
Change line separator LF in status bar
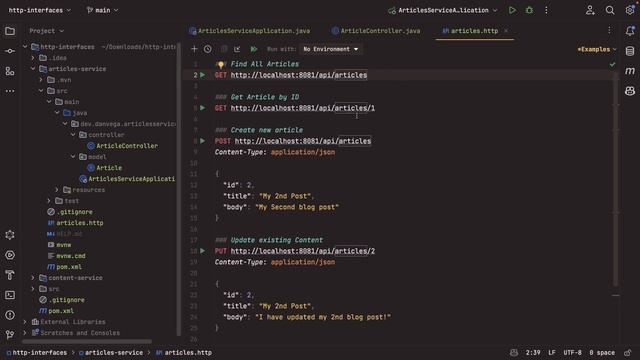click(552, 353)
